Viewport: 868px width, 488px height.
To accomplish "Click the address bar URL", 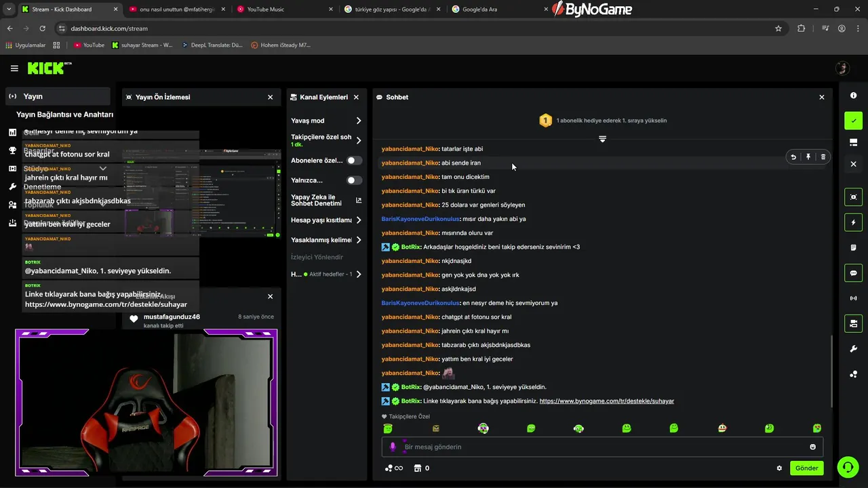I will point(109,28).
